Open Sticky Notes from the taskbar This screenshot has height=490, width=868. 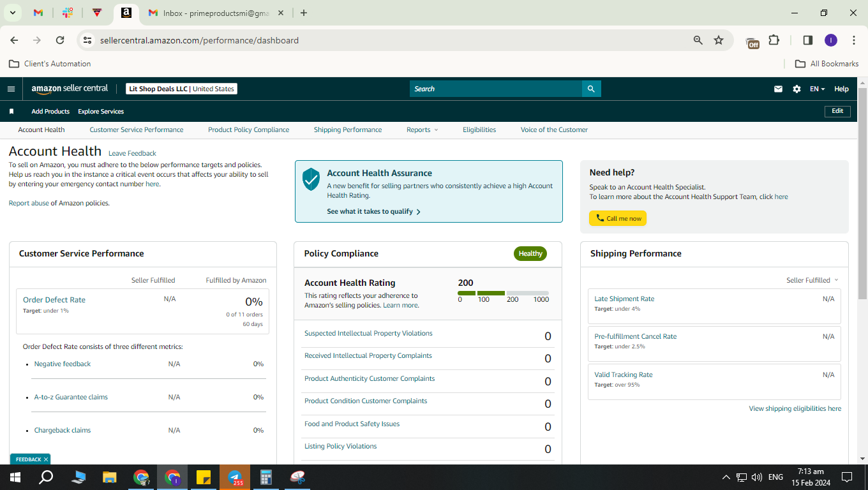(204, 477)
